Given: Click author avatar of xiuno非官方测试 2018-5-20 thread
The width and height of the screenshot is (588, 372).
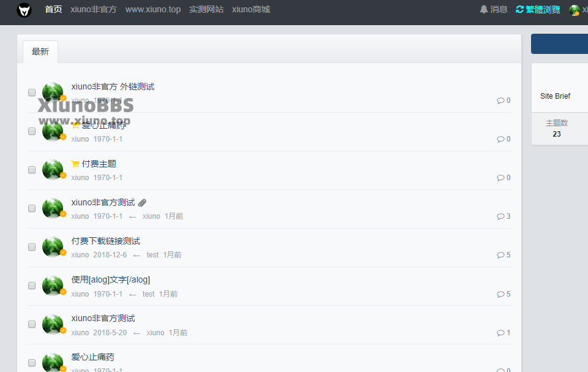Looking at the screenshot, I should [53, 324].
